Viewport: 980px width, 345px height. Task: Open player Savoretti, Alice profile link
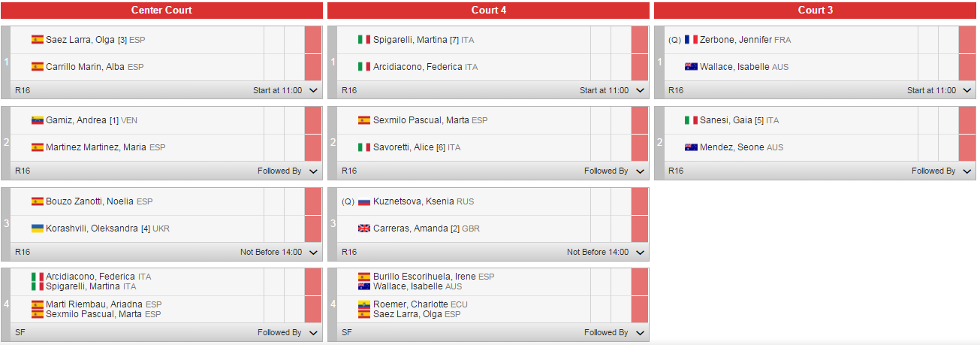tap(403, 147)
